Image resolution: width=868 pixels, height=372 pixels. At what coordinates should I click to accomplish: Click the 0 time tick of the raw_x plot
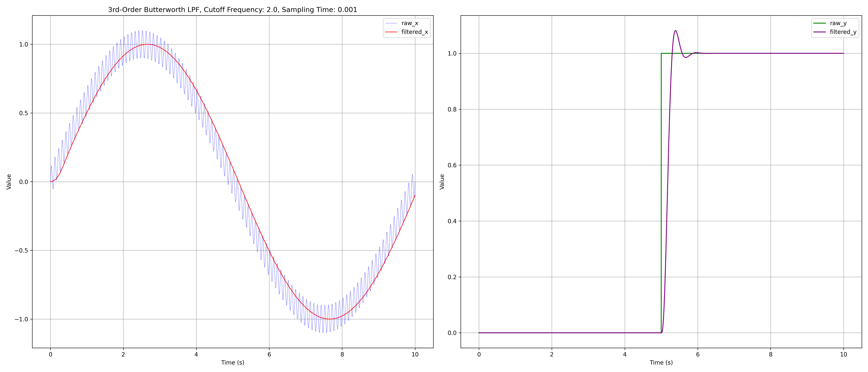point(51,355)
